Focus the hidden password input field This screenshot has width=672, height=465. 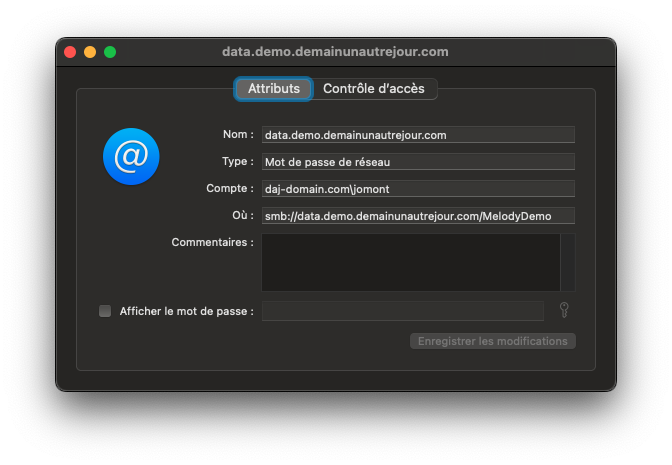point(402,311)
